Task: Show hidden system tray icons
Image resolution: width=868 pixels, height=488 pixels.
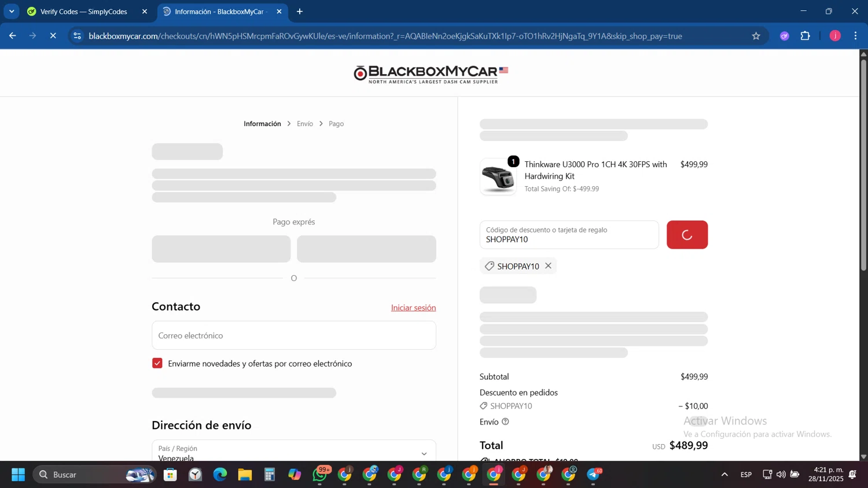Action: point(724,475)
